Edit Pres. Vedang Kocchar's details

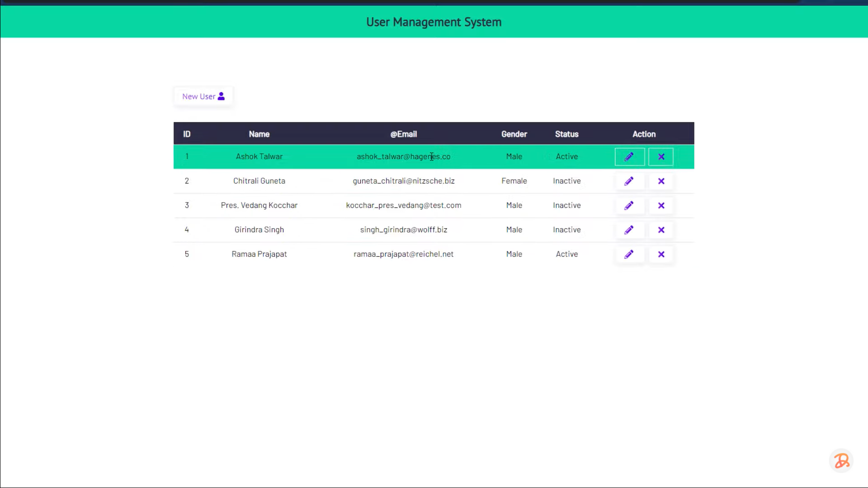(x=629, y=205)
